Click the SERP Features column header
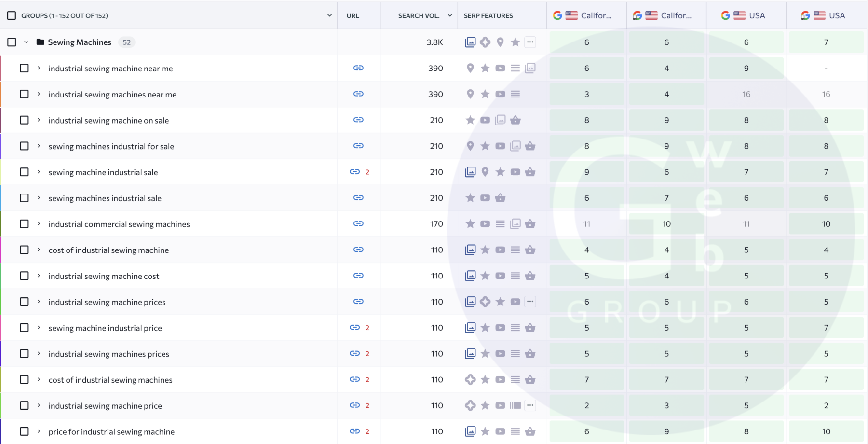 tap(488, 15)
